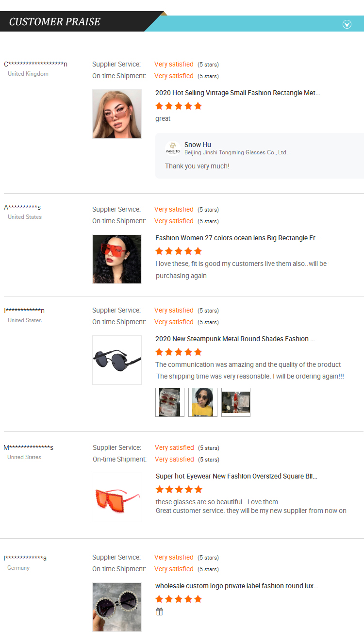Select the CUSTOMER PRAISE header tab

55,21
